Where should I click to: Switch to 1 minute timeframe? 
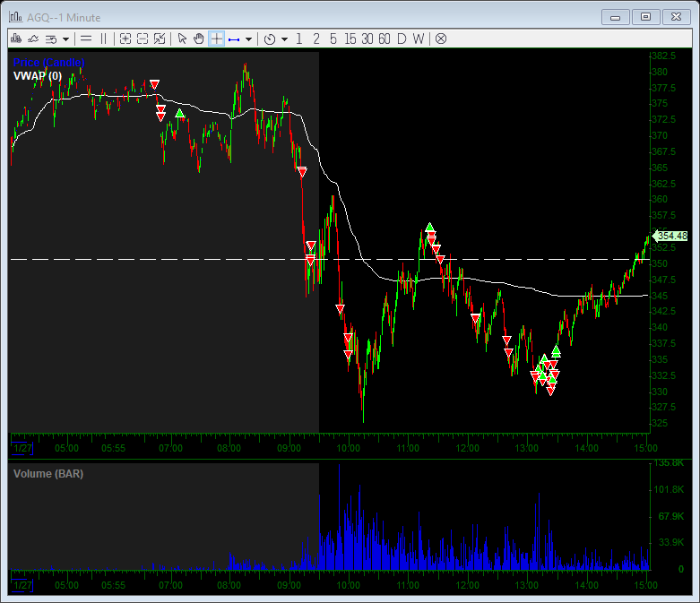tap(299, 39)
